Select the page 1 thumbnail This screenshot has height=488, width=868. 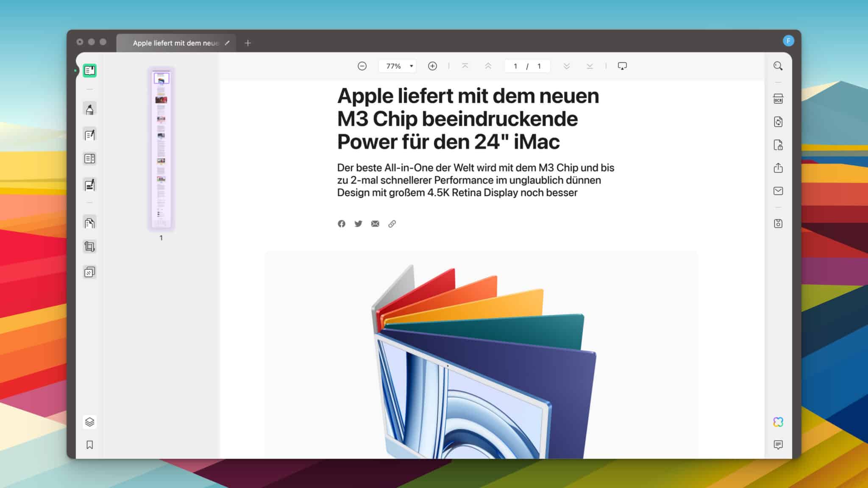[x=161, y=148]
